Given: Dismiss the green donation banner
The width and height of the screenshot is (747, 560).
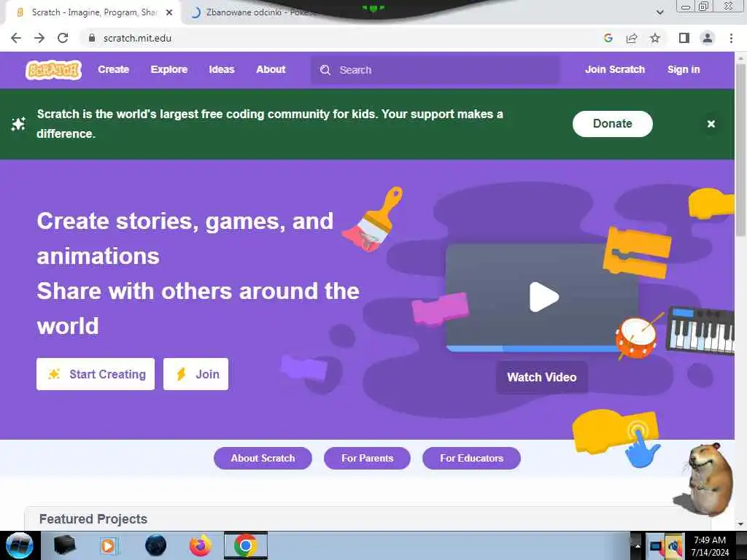Looking at the screenshot, I should tap(711, 124).
